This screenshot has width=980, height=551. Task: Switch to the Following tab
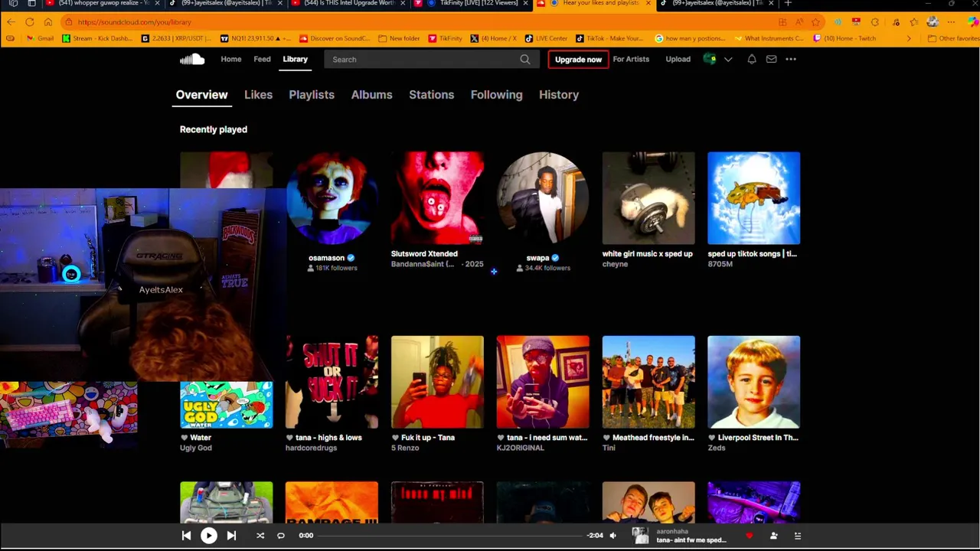click(496, 95)
